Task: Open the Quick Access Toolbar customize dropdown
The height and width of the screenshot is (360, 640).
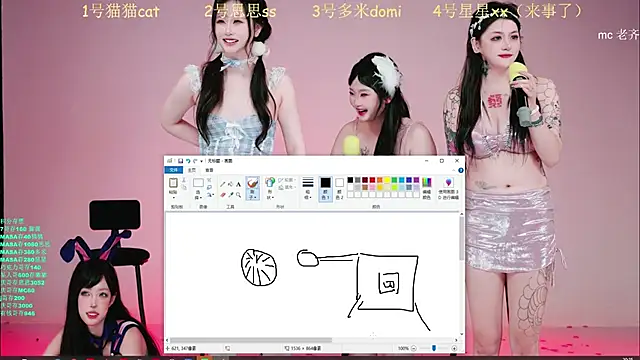Action: 202,162
